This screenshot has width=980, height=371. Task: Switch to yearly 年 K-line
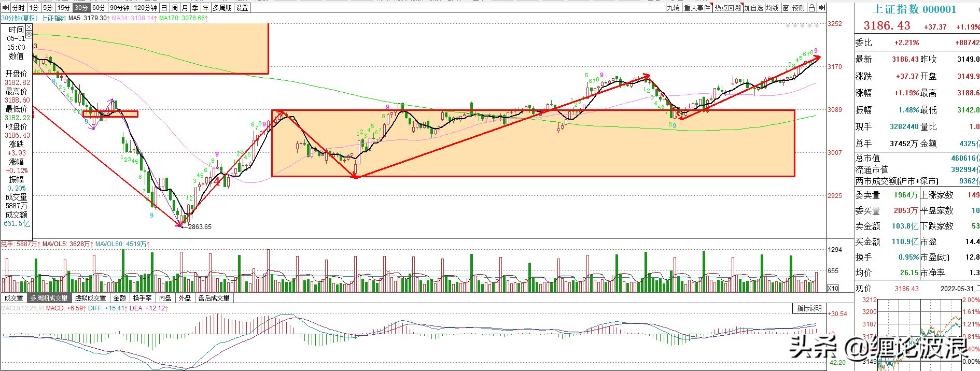(205, 8)
